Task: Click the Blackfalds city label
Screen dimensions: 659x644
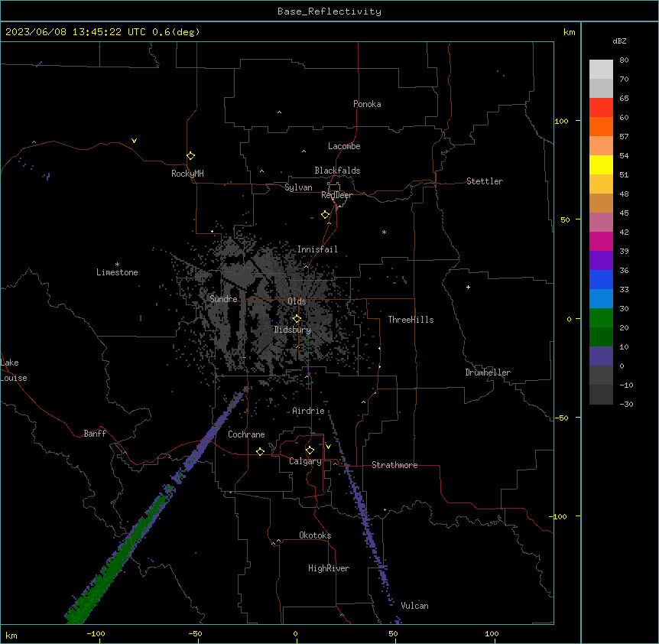Action: (337, 171)
